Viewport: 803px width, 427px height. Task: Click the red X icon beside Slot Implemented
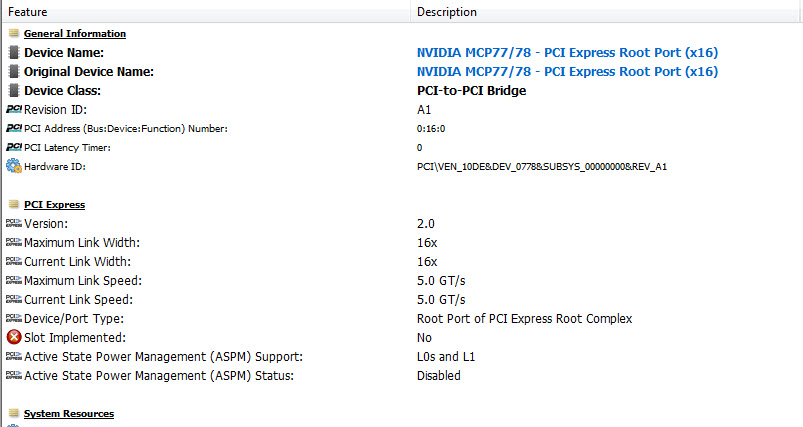[14, 337]
